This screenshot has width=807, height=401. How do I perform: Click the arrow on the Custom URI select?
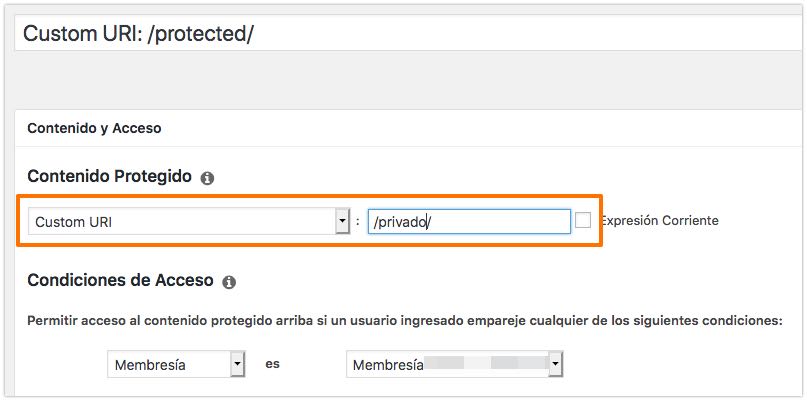tap(343, 222)
